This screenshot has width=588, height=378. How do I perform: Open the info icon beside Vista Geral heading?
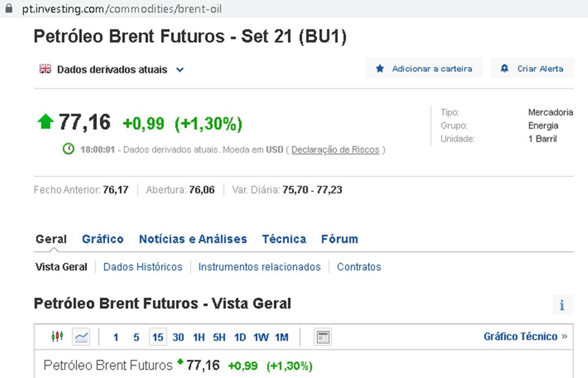point(562,304)
